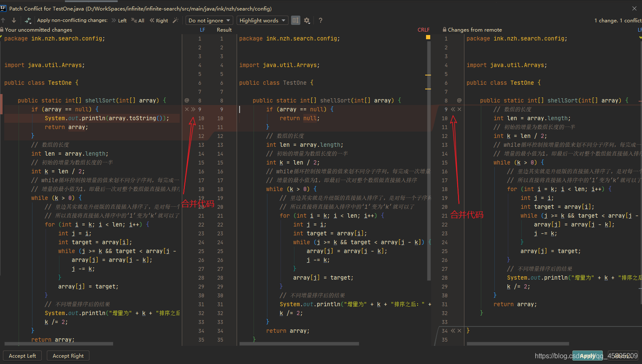This screenshot has width=642, height=364.
Task: Click 'Your uncommitted changes' label
Action: (38, 30)
